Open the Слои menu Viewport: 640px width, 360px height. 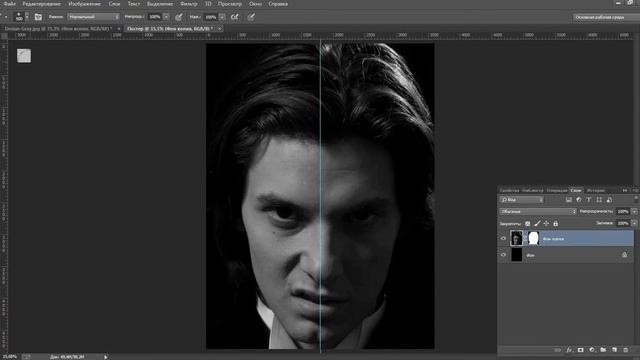114,4
